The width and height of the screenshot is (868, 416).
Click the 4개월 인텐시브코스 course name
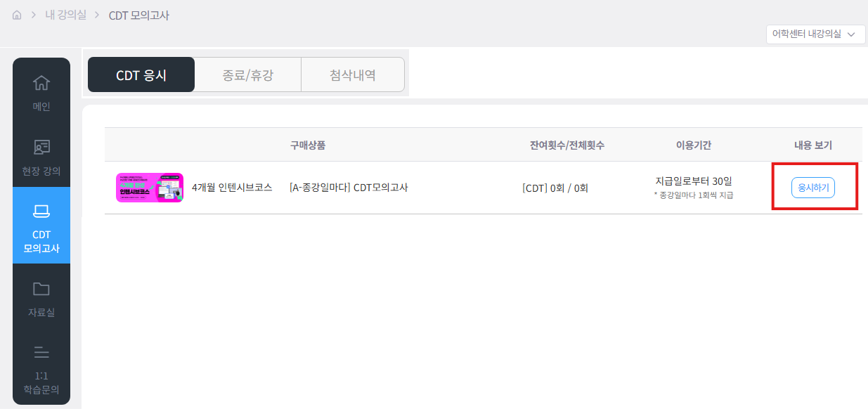(232, 188)
